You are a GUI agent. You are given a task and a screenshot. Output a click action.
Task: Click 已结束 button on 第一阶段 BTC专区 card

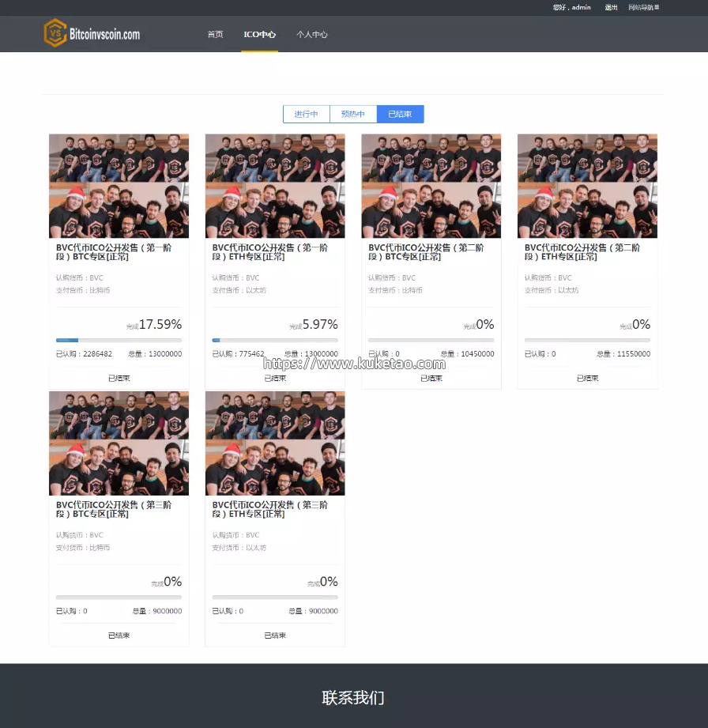[x=119, y=379]
